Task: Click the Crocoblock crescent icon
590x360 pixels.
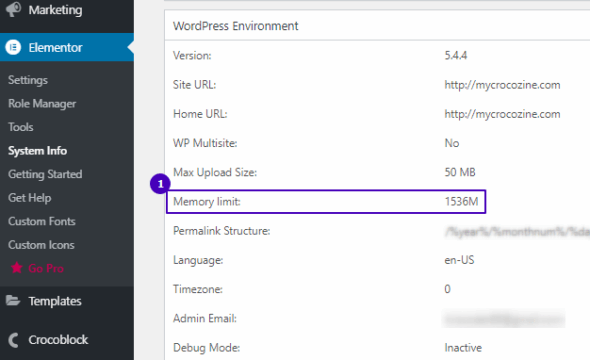Action: pos(14,340)
